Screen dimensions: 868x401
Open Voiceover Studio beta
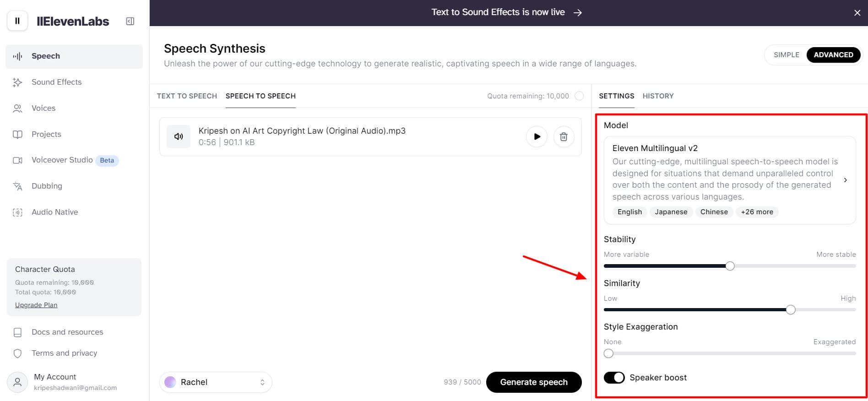coord(62,160)
